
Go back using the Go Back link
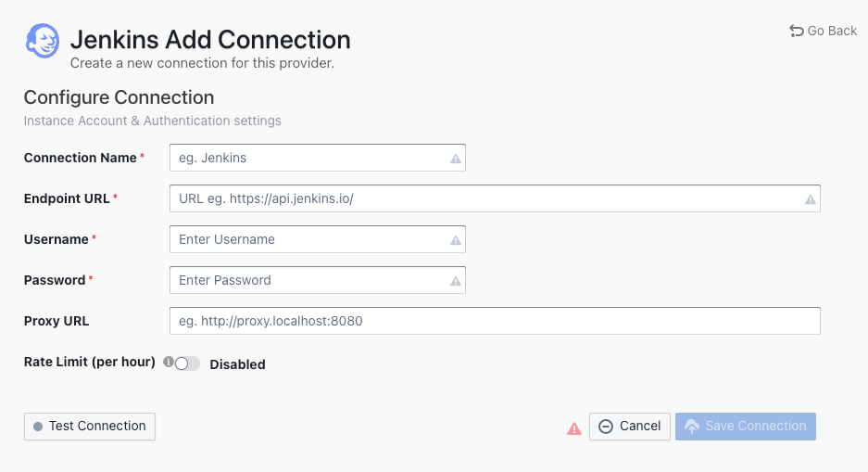click(823, 31)
